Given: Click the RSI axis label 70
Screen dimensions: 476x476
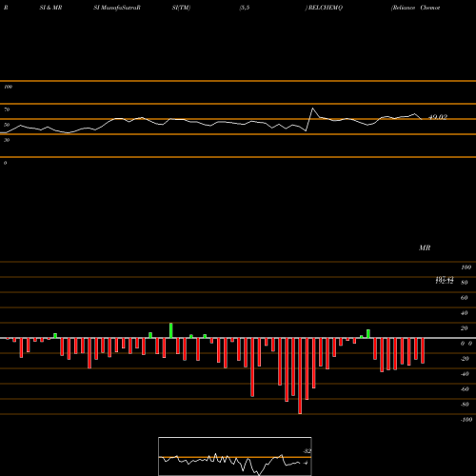Looking at the screenshot, I should [7, 109].
